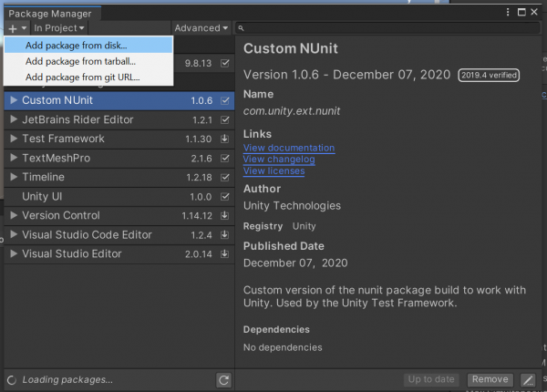Image resolution: width=547 pixels, height=392 pixels.
Task: Open the In Project filter dropdown
Action: (x=58, y=28)
